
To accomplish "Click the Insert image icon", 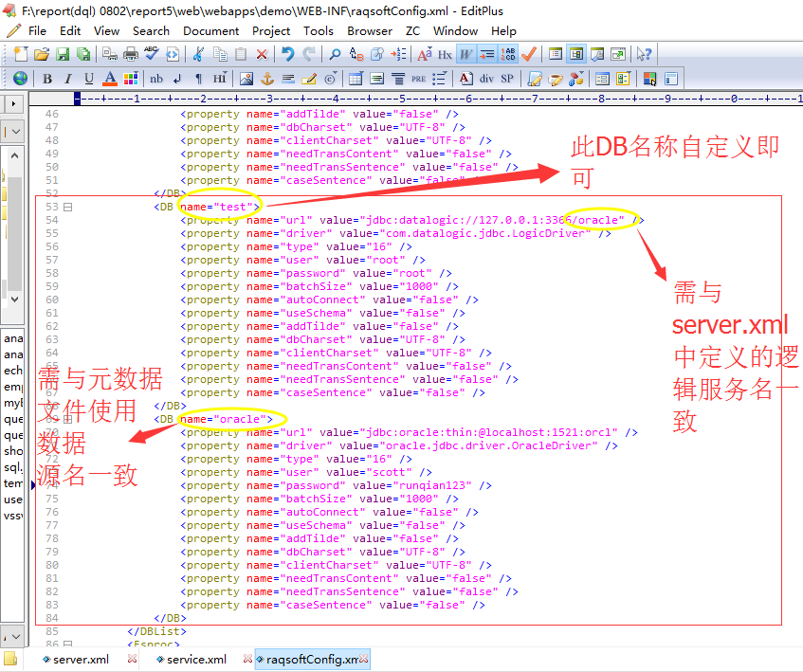I will point(246,79).
